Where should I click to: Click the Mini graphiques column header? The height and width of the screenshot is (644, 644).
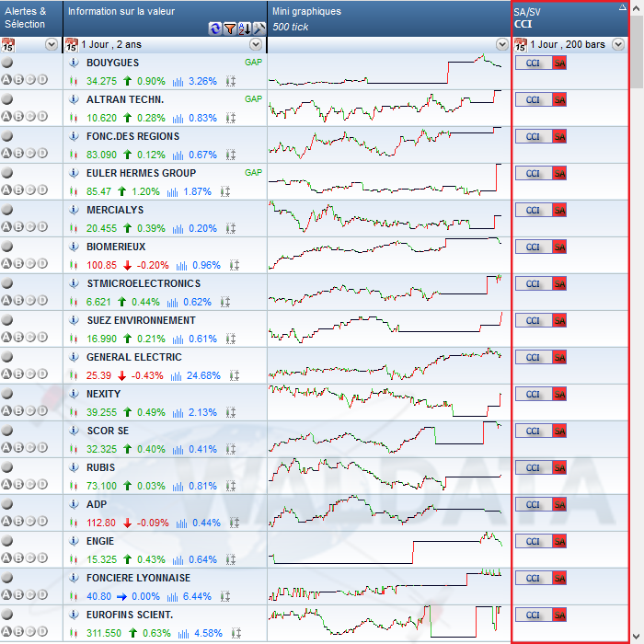(x=388, y=18)
